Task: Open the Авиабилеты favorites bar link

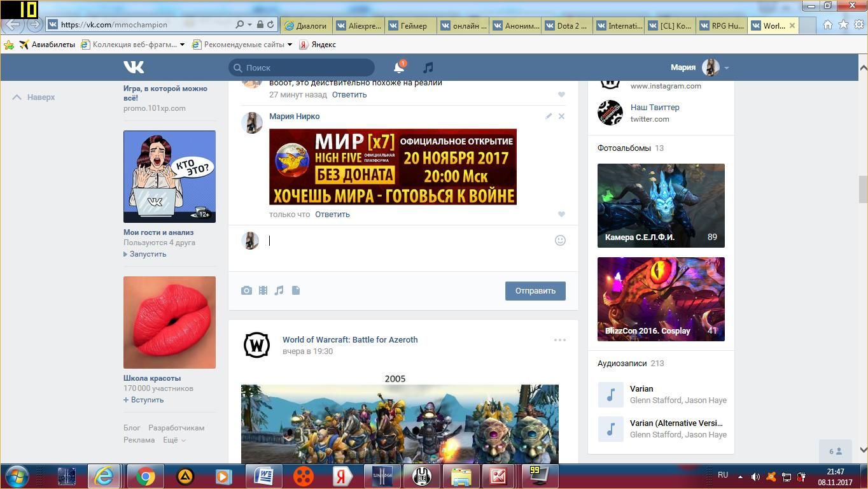Action: (x=47, y=45)
